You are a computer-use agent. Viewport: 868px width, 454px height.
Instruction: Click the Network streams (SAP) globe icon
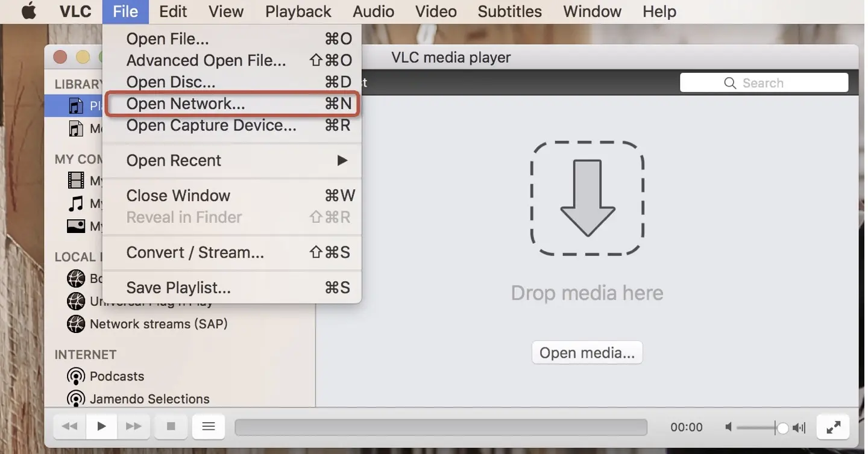pyautogui.click(x=76, y=324)
